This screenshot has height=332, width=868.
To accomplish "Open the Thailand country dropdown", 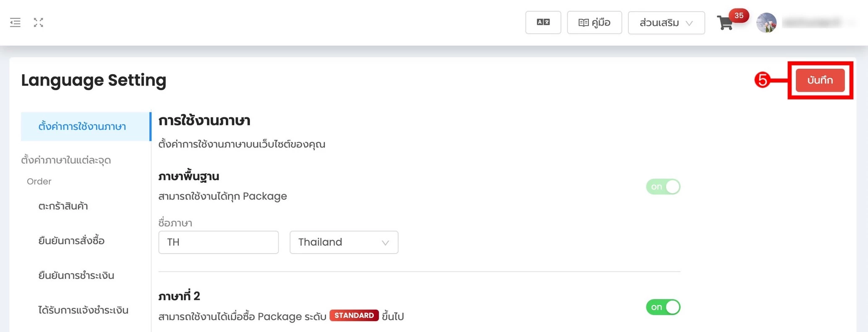I will pyautogui.click(x=343, y=242).
